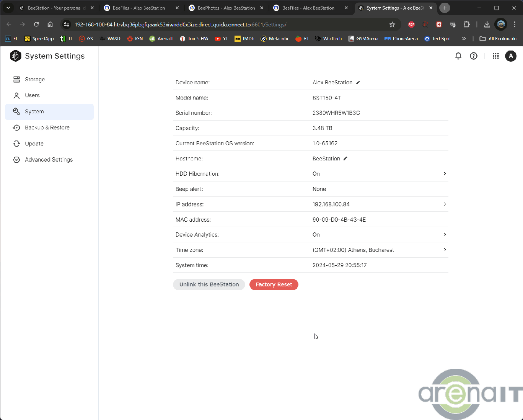Expand Time zone setting chevron

pos(445,250)
